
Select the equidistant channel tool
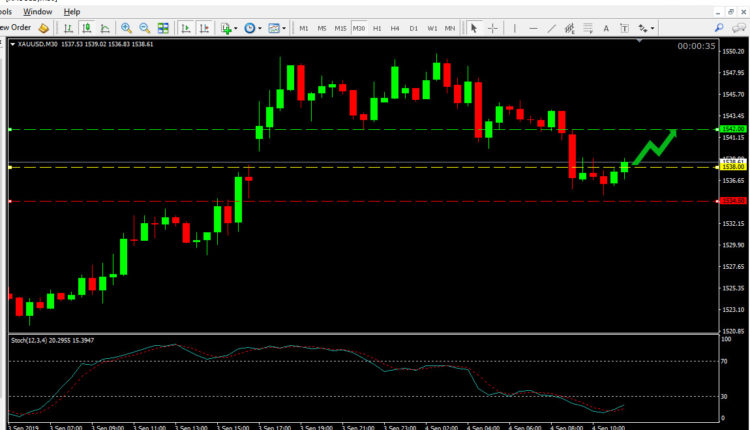tap(569, 28)
